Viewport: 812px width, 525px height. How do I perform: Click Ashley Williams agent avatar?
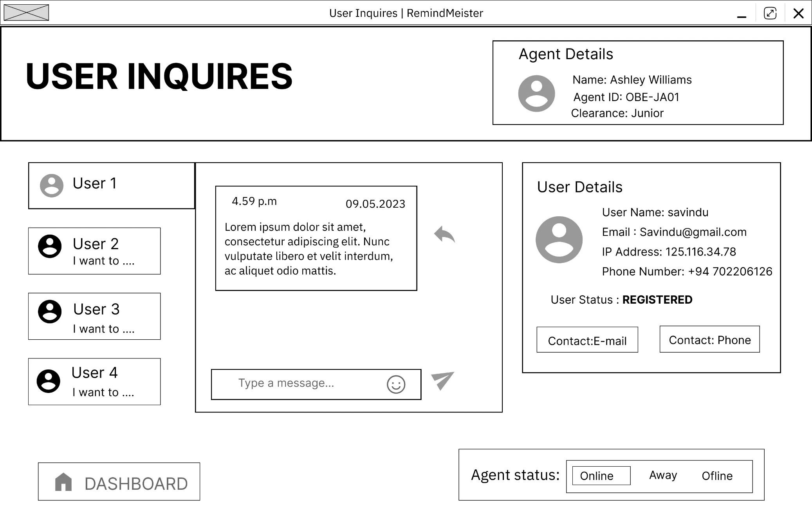click(536, 94)
